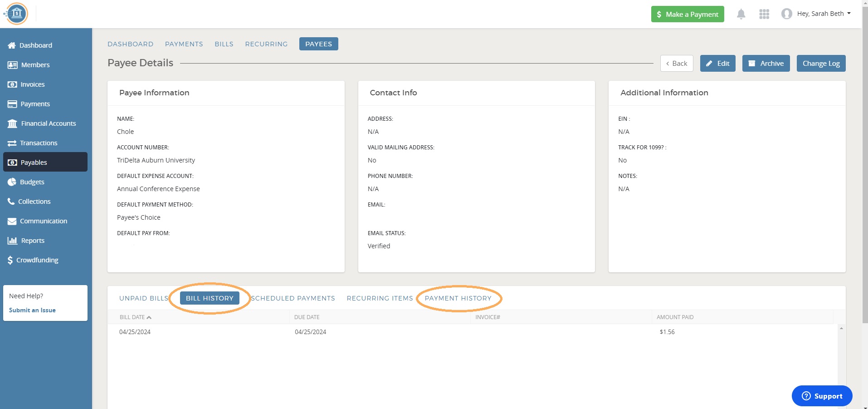Sort by the Bill Date column
Screen dimensions: 868x409
(x=135, y=317)
